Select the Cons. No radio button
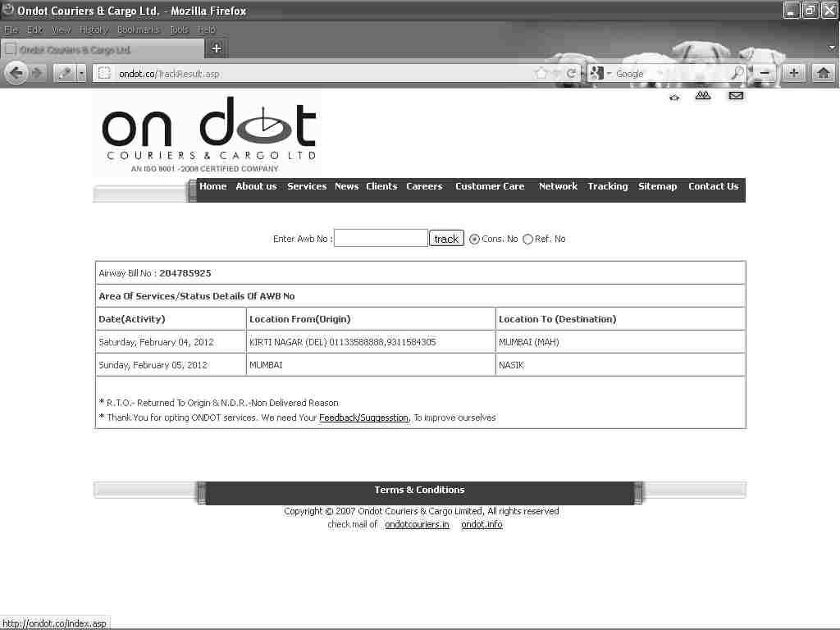Screen dimensions: 840x630 474,240
